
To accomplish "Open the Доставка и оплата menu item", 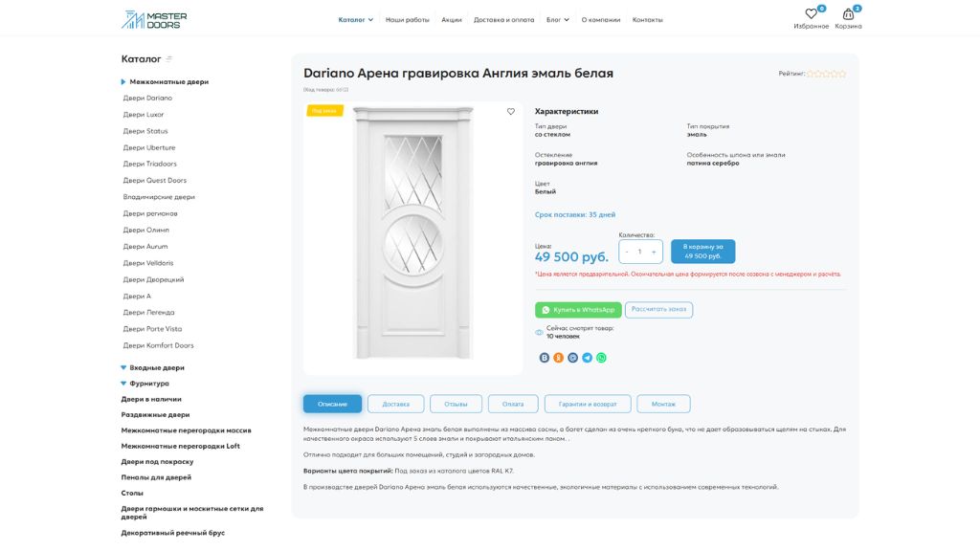I will click(x=506, y=17).
